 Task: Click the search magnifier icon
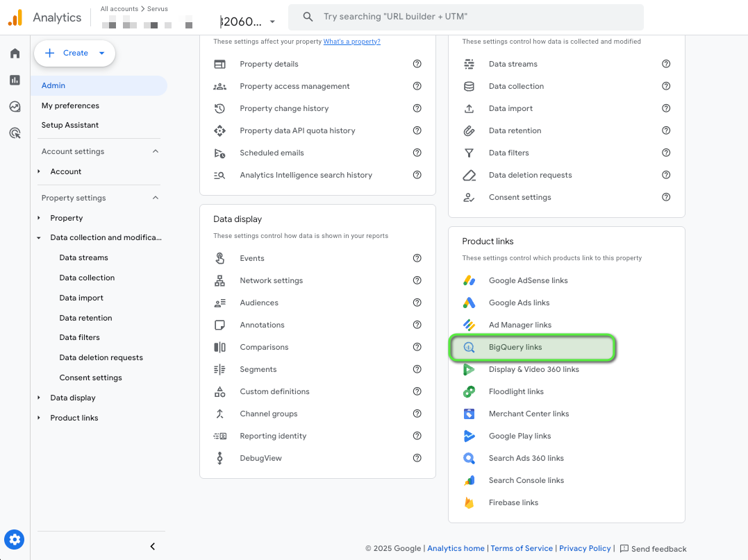click(x=308, y=17)
